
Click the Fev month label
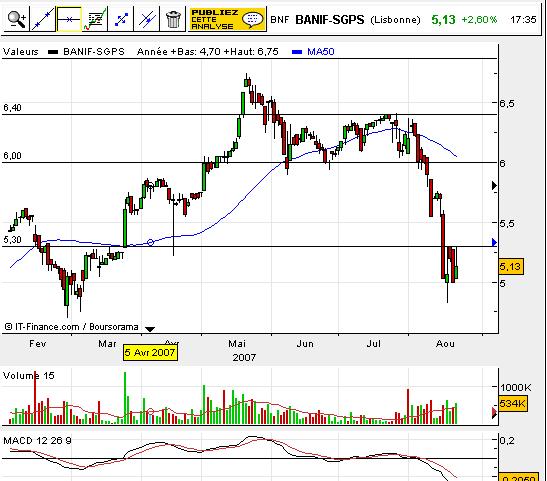point(37,344)
